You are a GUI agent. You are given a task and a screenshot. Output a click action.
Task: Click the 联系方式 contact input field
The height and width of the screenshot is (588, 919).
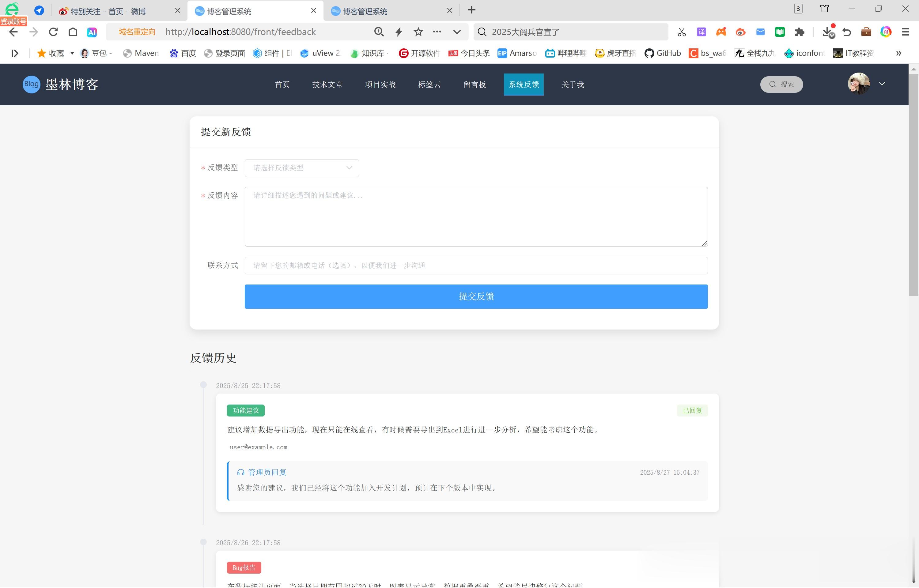pos(476,265)
